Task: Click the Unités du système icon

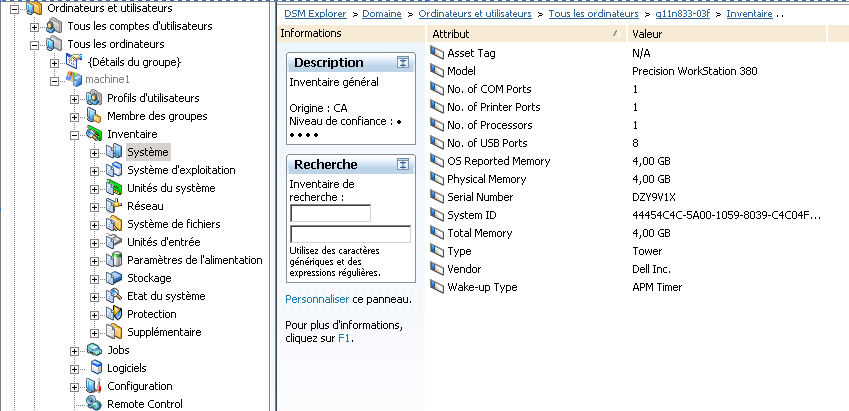Action: tap(114, 188)
